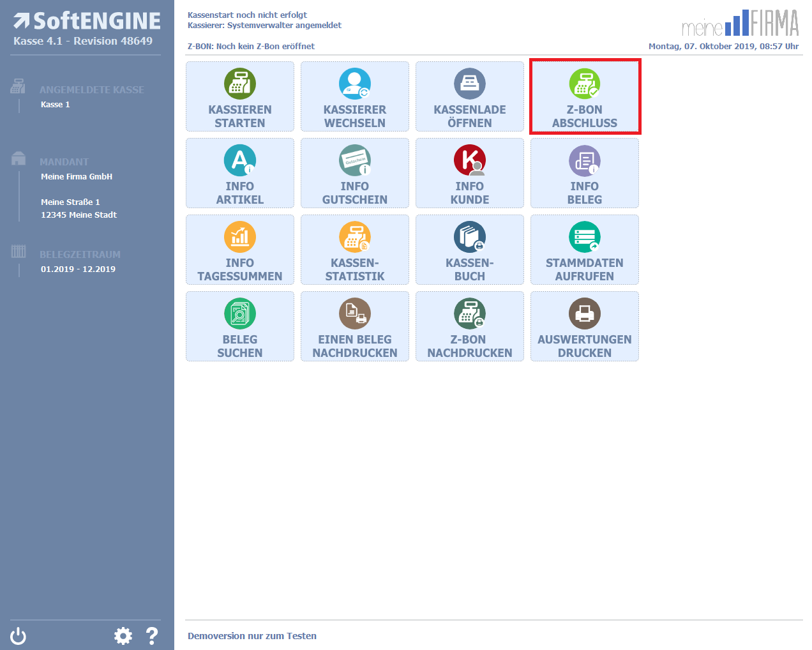Open the Kassierer Wechseln tile
Viewport: 812px width, 650px height.
click(355, 97)
